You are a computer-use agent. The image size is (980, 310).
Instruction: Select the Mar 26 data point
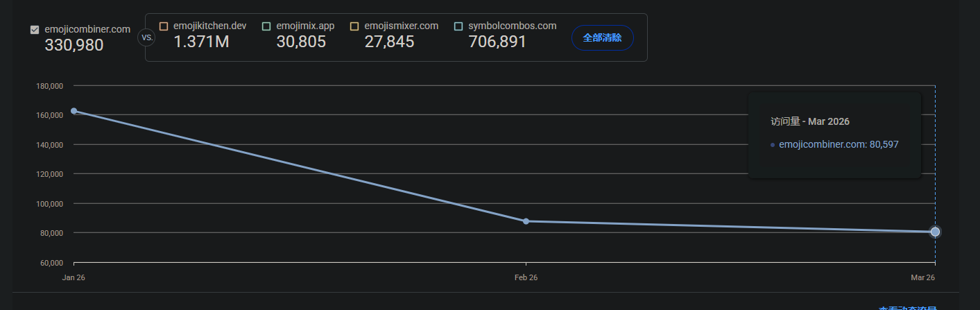[x=935, y=232]
